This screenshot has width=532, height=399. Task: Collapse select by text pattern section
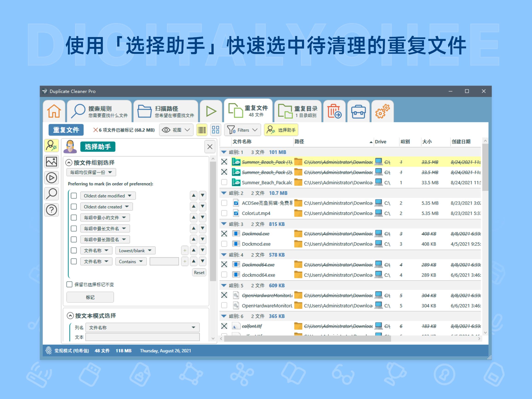pos(70,316)
